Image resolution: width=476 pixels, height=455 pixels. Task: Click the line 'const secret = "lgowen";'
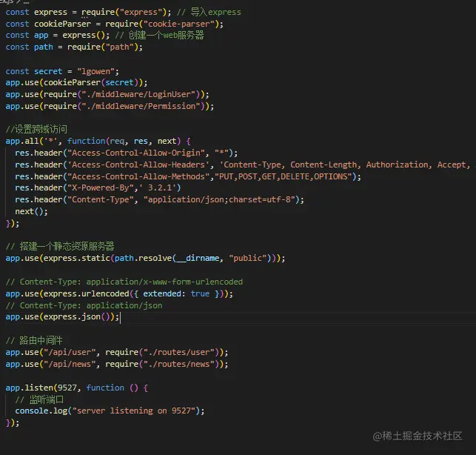62,71
